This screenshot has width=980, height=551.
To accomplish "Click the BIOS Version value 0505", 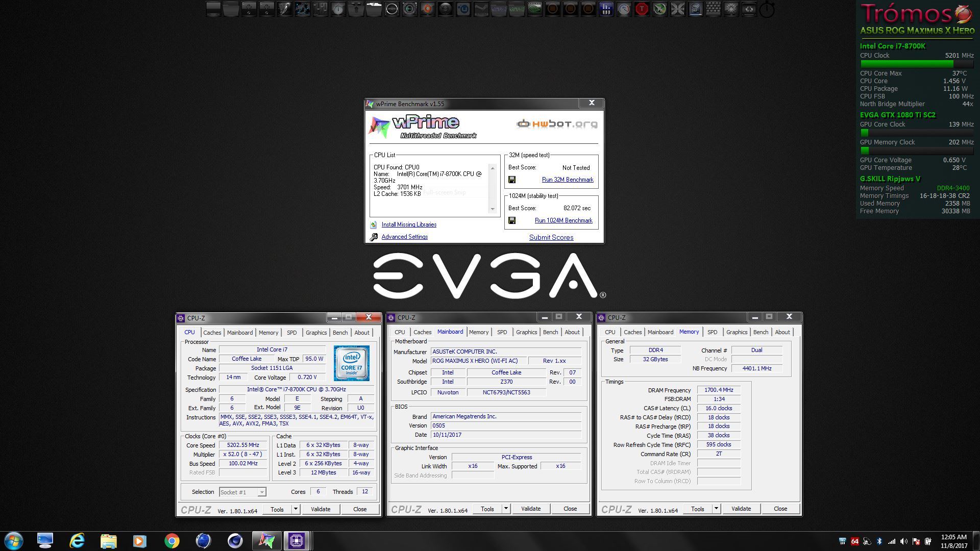I will click(506, 425).
